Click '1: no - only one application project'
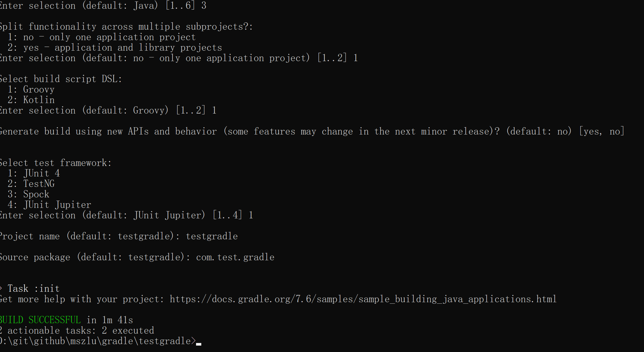Screen dimensions: 644x352 102,37
